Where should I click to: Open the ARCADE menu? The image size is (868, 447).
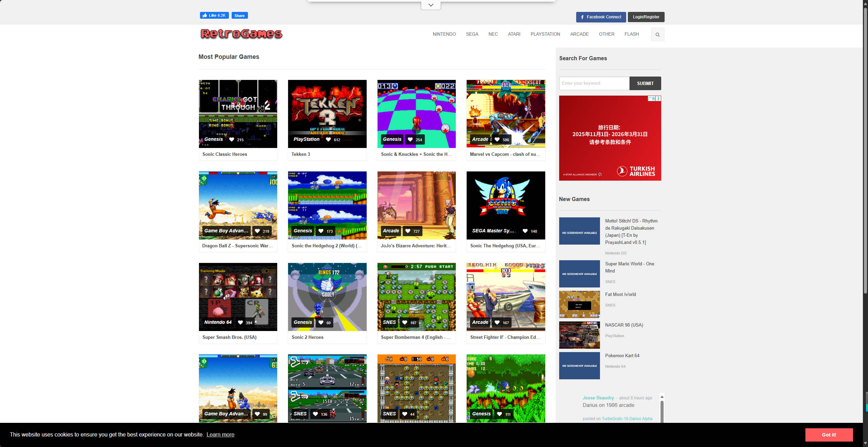click(580, 34)
